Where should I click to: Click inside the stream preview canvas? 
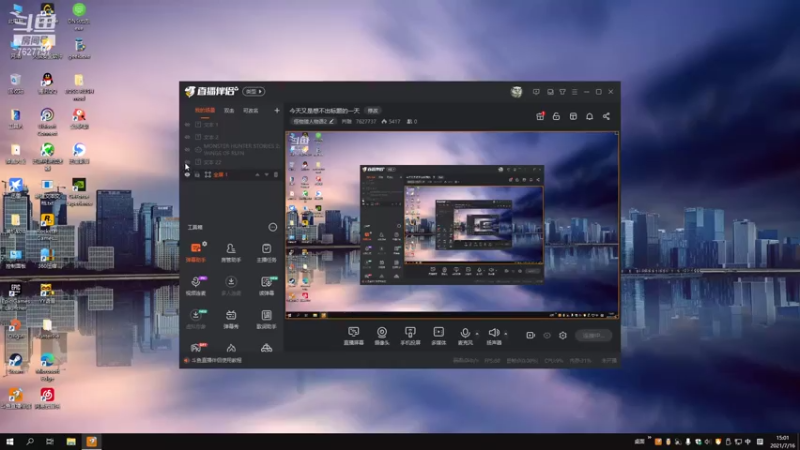[452, 225]
